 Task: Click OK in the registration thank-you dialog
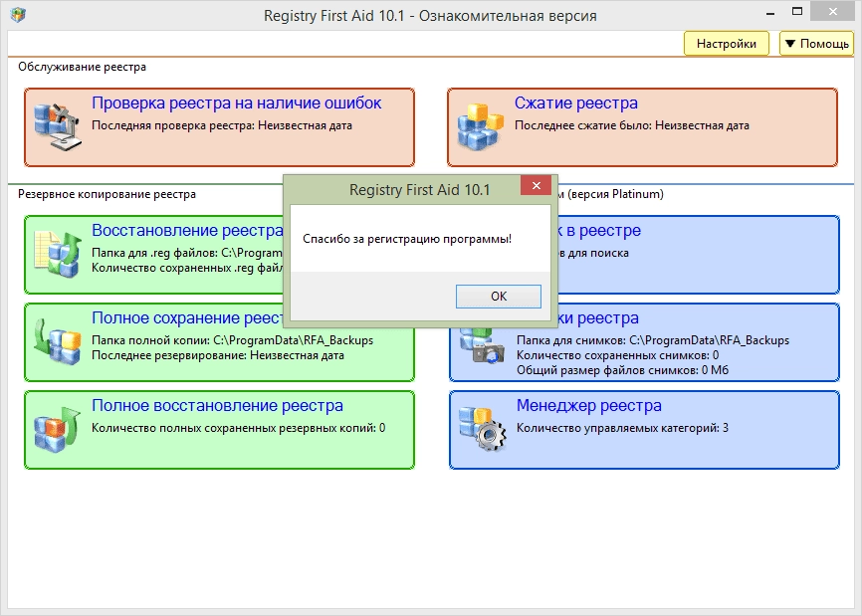tap(498, 297)
